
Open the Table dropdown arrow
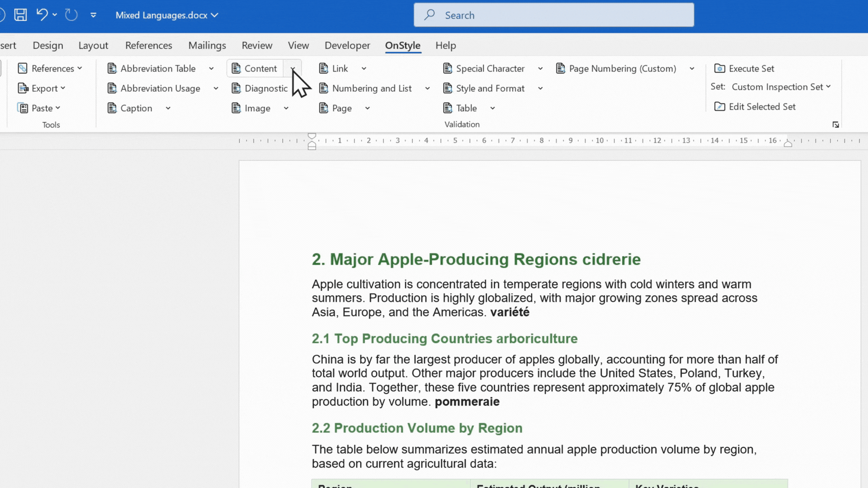[x=493, y=108]
